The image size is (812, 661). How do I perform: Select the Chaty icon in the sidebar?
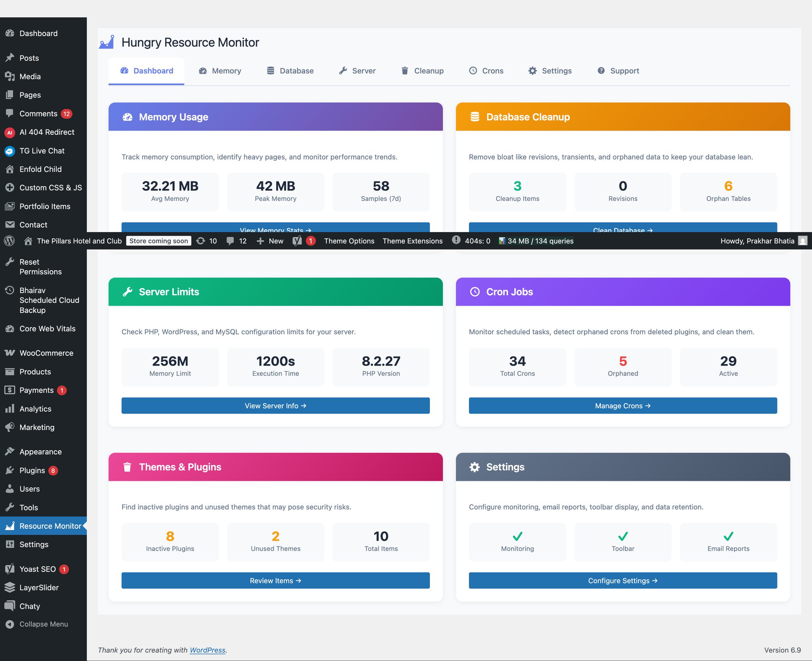pos(10,606)
